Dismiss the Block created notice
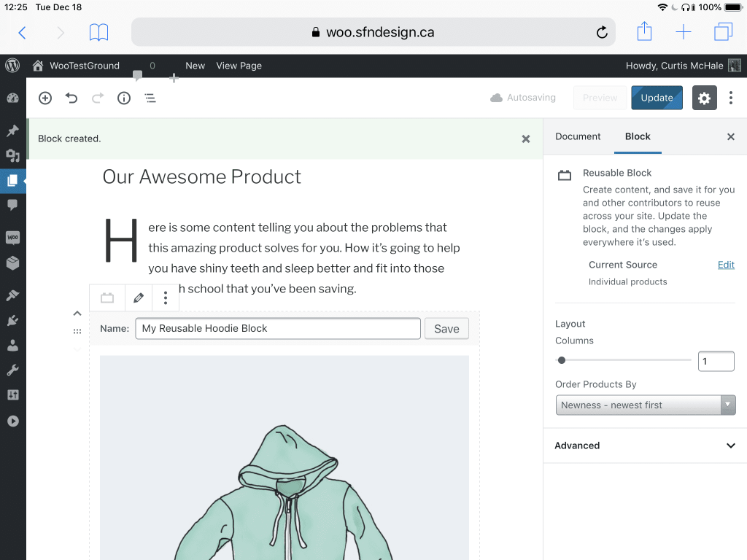Viewport: 747px width, 560px height. tap(525, 139)
